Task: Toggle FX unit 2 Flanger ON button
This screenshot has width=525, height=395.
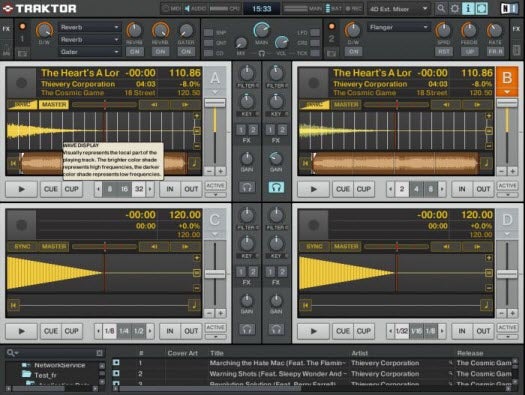Action: click(353, 52)
